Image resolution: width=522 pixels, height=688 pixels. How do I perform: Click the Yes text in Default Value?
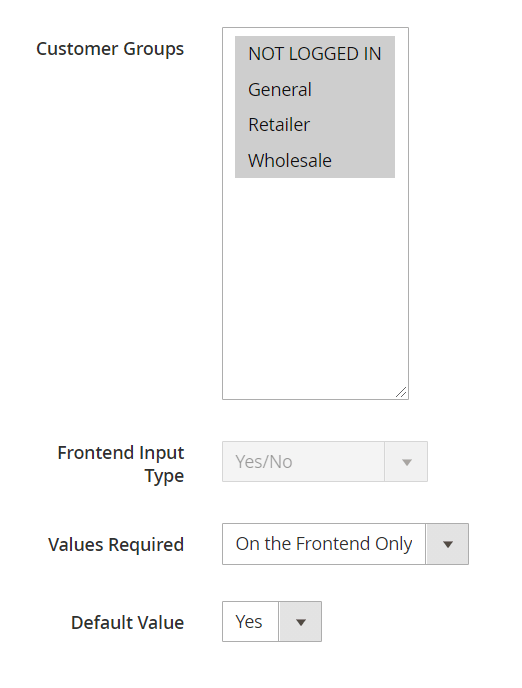pos(249,622)
